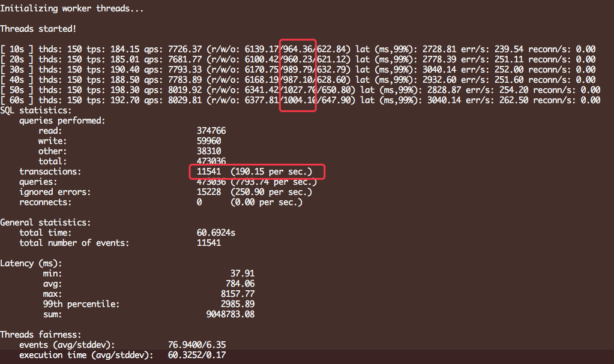Click the '[ 10s ]' timestamp label
The height and width of the screenshot is (364, 614).
coord(17,49)
